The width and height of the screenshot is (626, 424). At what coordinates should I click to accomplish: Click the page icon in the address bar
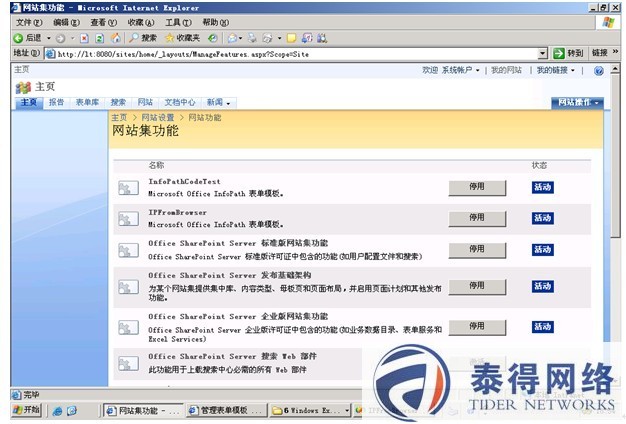(x=50, y=54)
